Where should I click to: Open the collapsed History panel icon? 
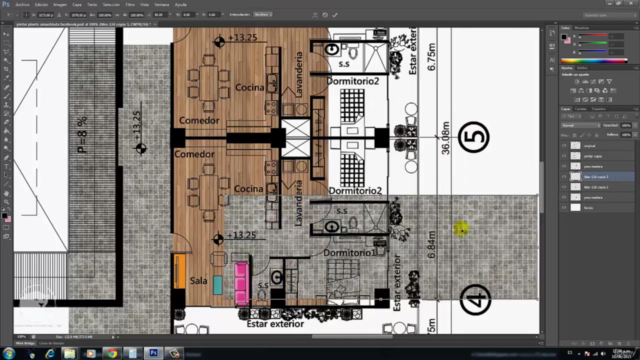pyautogui.click(x=552, y=33)
